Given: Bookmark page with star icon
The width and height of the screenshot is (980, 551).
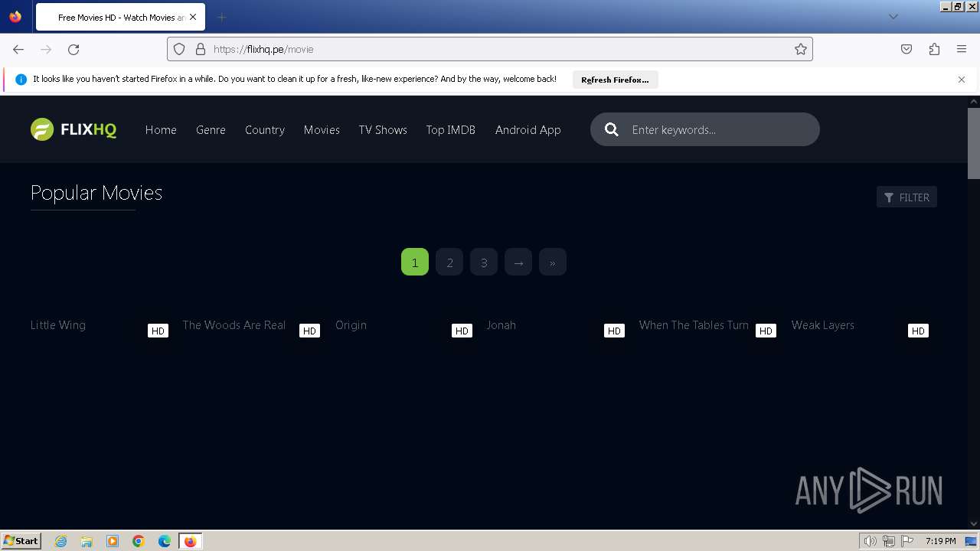Looking at the screenshot, I should (801, 49).
